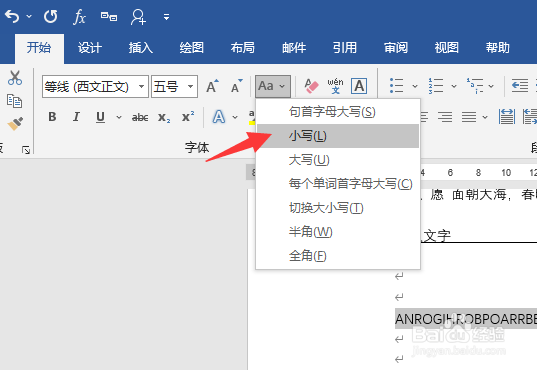This screenshot has width=537, height=370.
Task: Open the 设计 tab
Action: pos(90,48)
